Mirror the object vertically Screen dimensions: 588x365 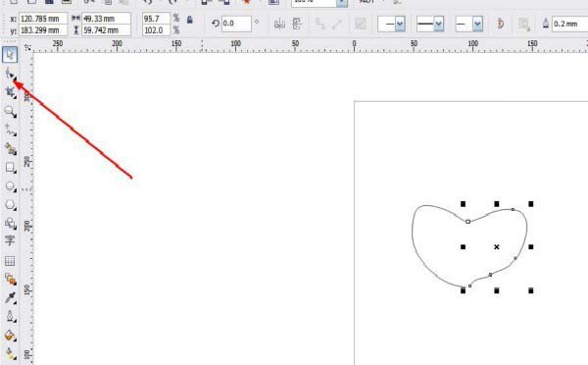point(297,24)
